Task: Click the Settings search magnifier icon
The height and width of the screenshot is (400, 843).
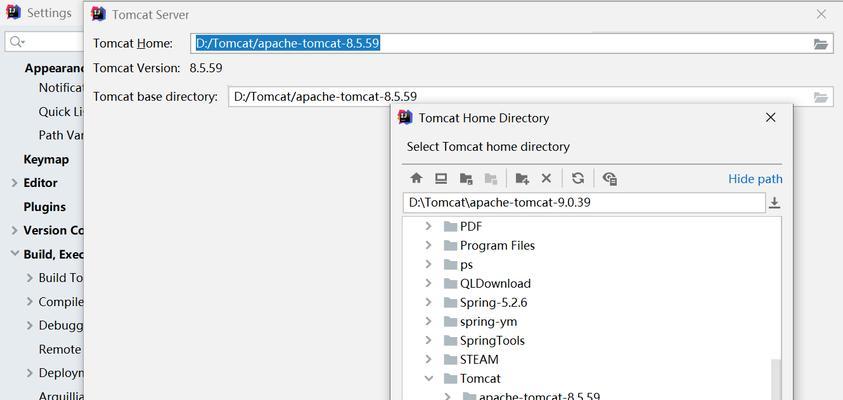Action: [x=17, y=41]
